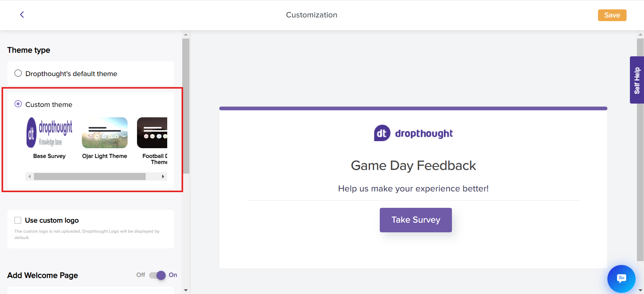Image resolution: width=644 pixels, height=294 pixels.
Task: Enable the Use custom logo checkbox
Action: (18, 220)
